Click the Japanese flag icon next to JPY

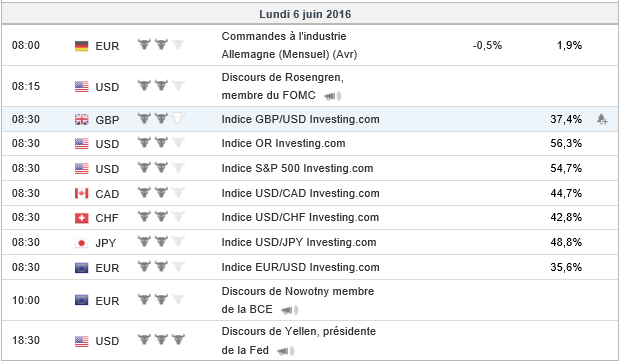point(82,243)
